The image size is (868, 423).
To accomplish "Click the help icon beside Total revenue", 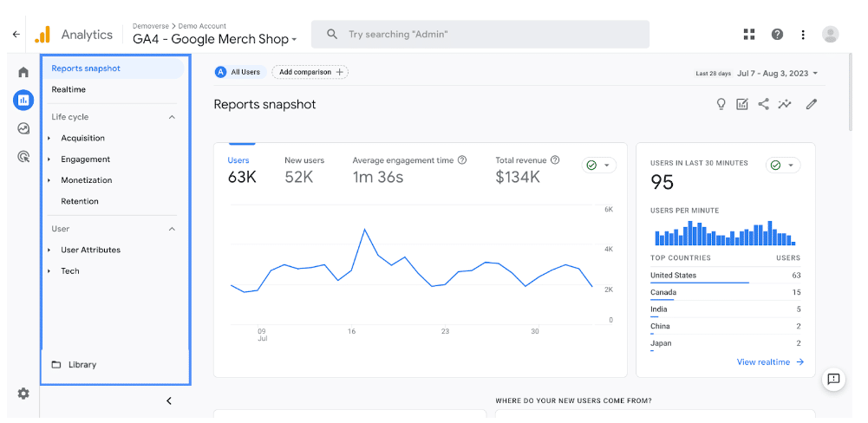I will tap(555, 160).
